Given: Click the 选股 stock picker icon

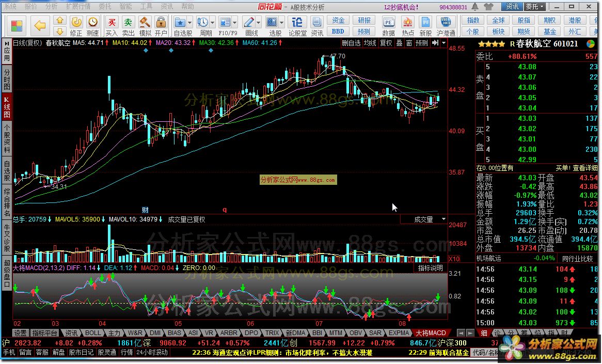Looking at the screenshot, I should pos(272,22).
